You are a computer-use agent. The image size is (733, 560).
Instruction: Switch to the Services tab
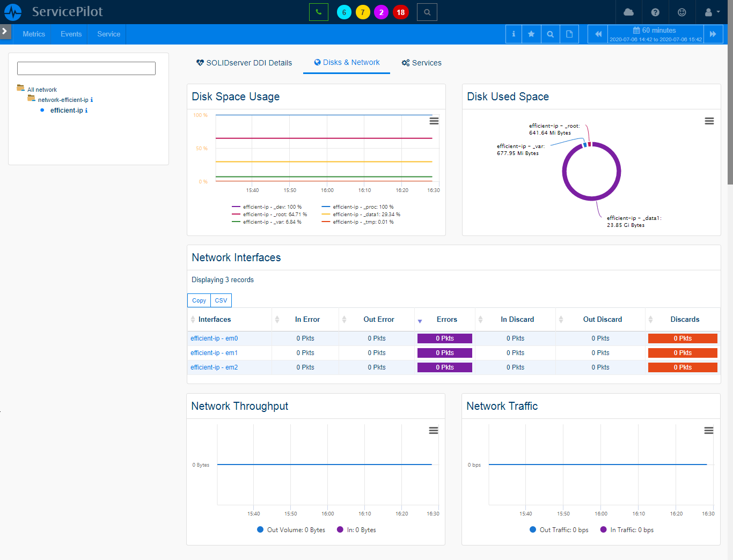(422, 63)
